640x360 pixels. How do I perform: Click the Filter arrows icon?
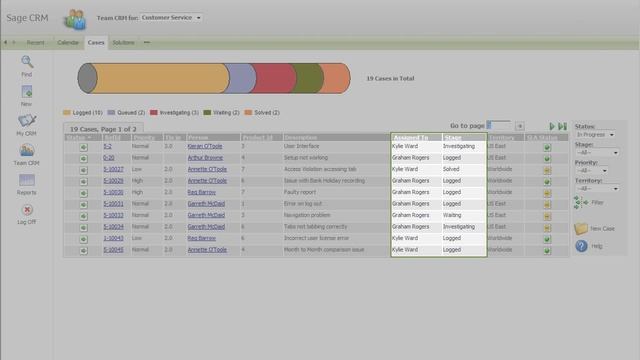coord(581,202)
